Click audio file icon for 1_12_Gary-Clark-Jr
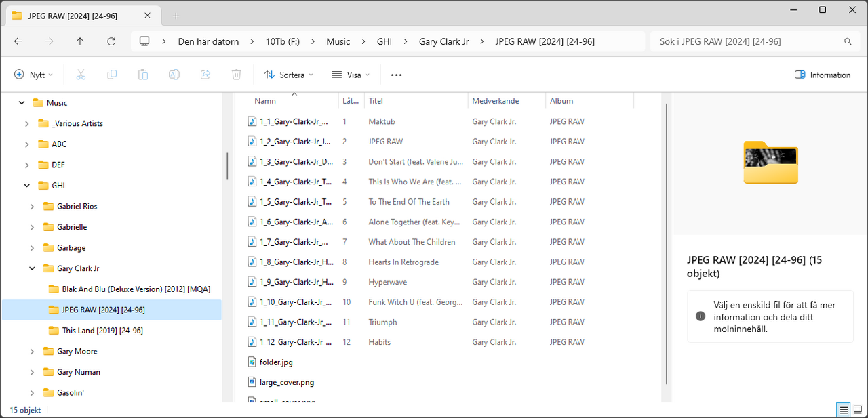 tap(252, 342)
